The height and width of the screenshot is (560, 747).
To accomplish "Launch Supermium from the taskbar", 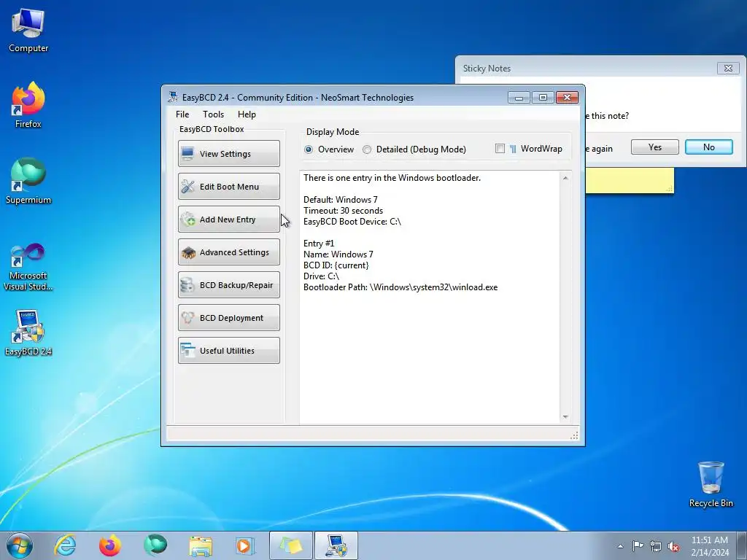I will pyautogui.click(x=155, y=545).
